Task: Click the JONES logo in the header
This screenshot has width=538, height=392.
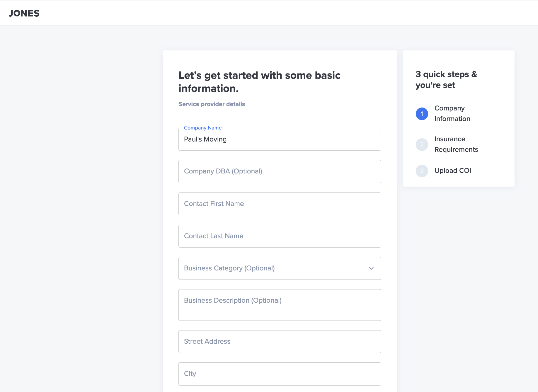Action: (24, 13)
